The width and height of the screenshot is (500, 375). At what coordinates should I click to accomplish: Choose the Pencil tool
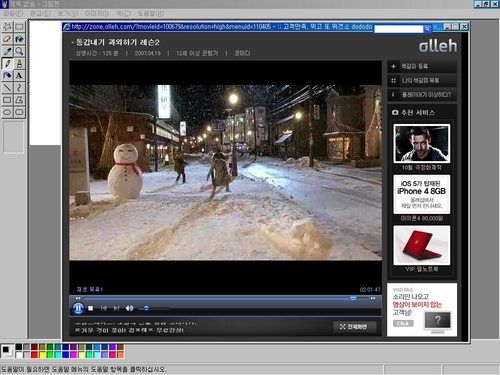[7, 63]
